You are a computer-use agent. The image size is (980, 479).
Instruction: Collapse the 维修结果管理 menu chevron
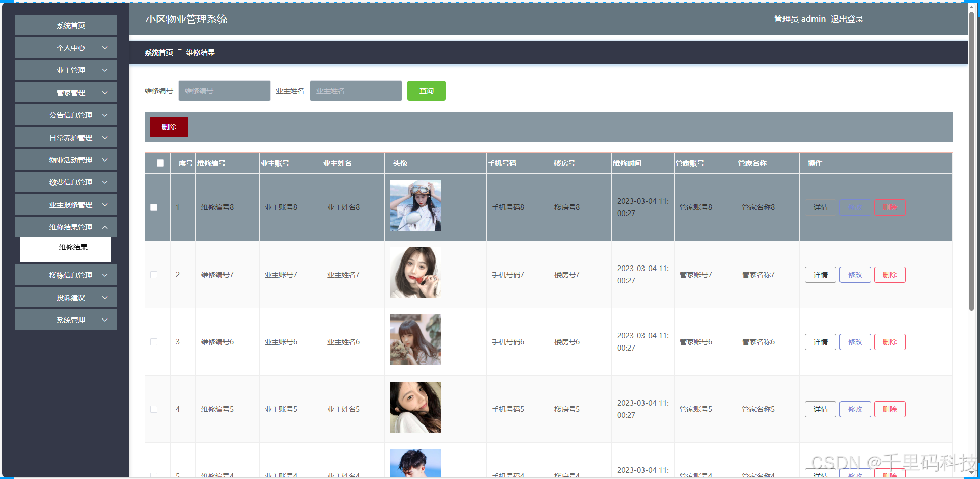pos(105,227)
